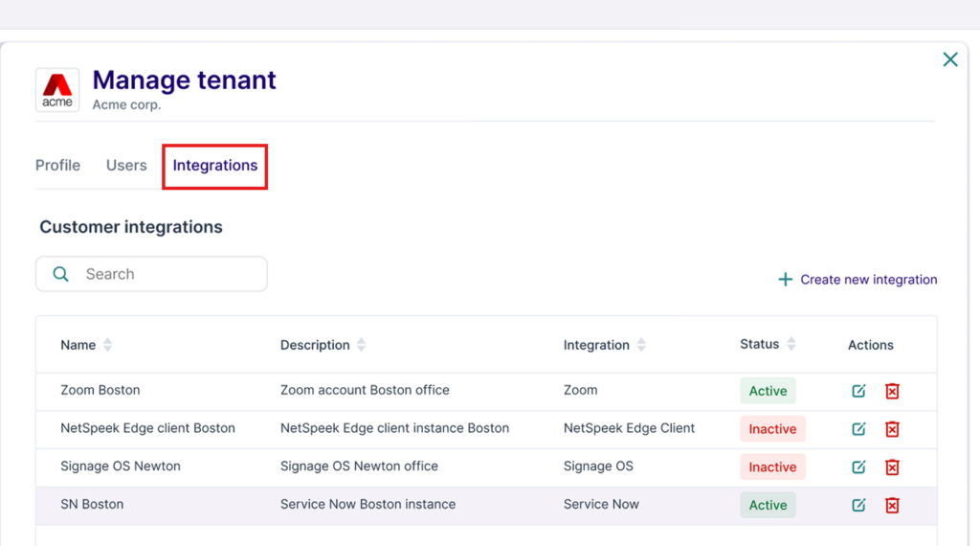Edit NetSpeek Edge client Boston integration
The width and height of the screenshot is (980, 546).
[x=858, y=429]
